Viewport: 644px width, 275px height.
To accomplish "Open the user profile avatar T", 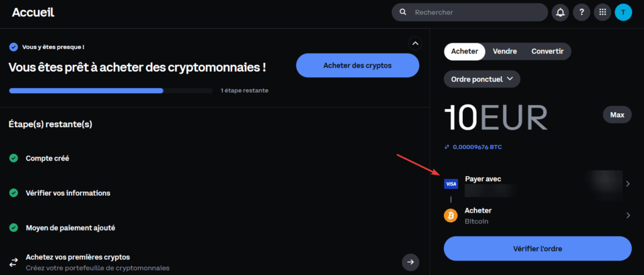I will 623,13.
